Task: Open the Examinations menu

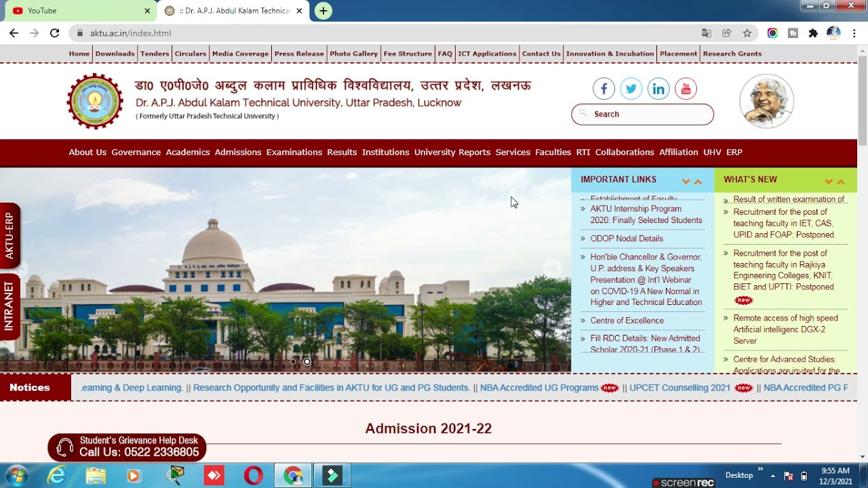Action: (294, 152)
